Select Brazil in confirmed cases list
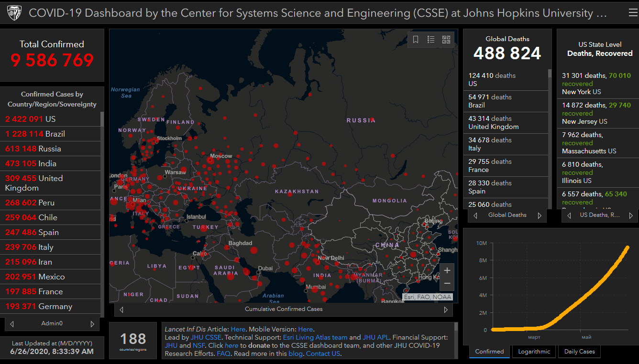Screen dimensions: 639x364 tap(35, 134)
